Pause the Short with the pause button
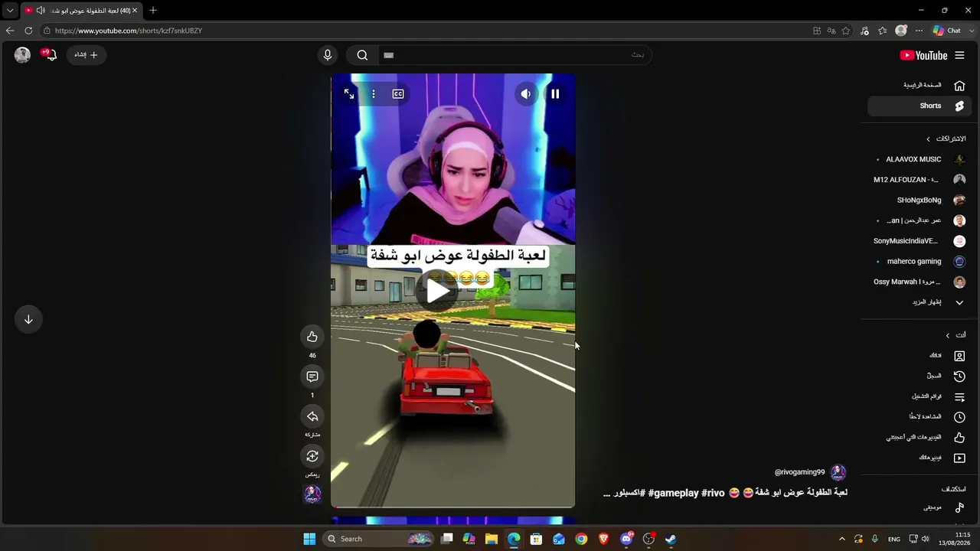980x551 pixels. [555, 94]
